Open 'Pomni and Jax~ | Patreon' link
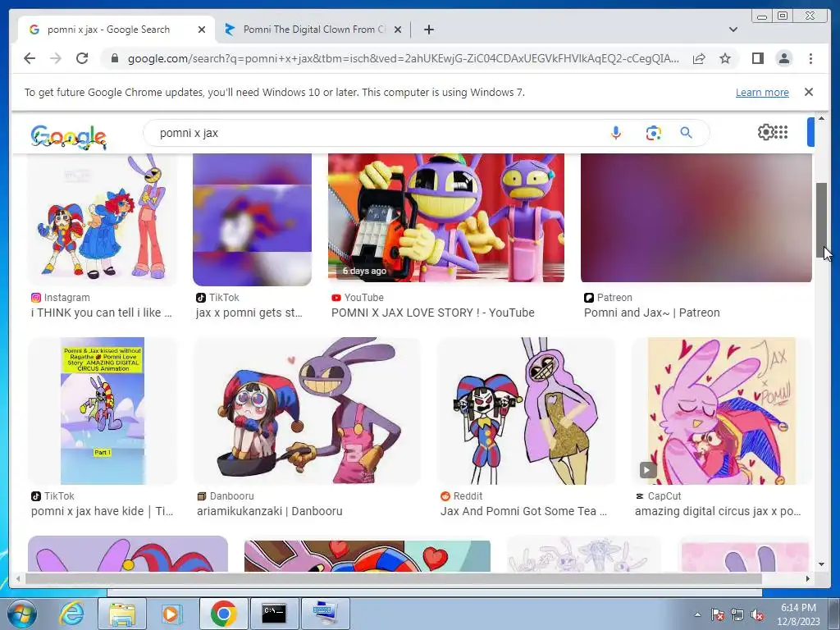The height and width of the screenshot is (630, 840). click(x=651, y=313)
